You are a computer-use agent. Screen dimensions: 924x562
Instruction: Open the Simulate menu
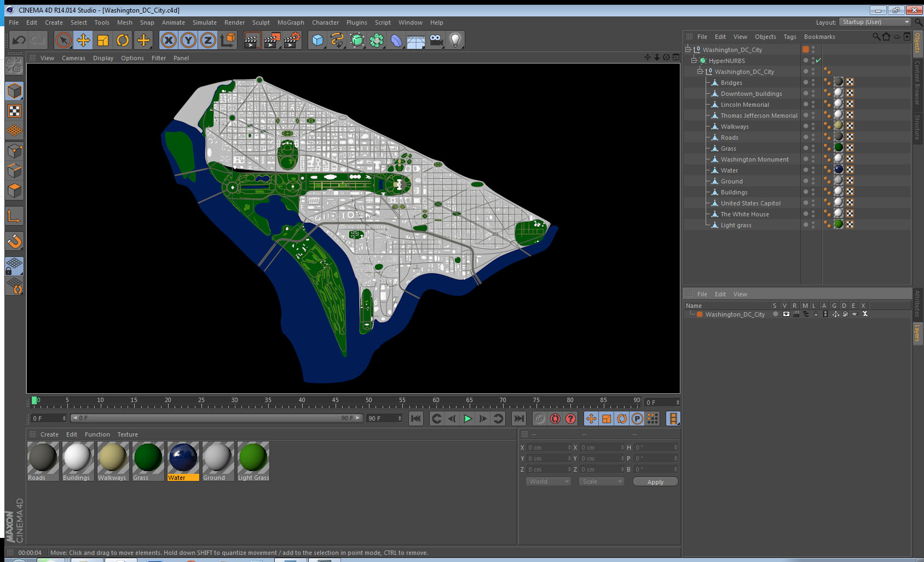(205, 22)
